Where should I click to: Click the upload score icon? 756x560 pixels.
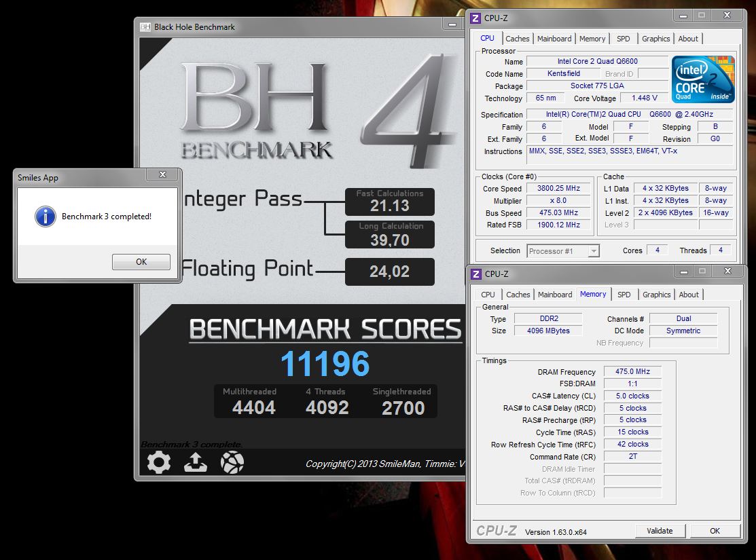click(195, 463)
